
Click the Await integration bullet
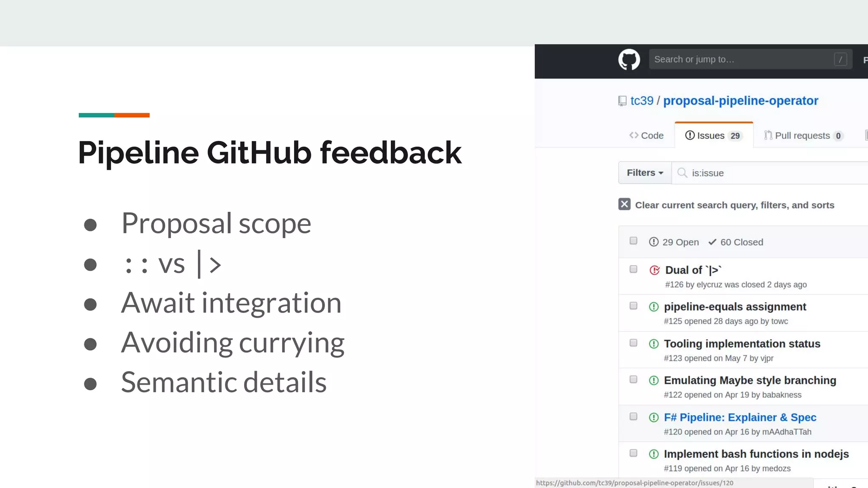click(x=231, y=303)
